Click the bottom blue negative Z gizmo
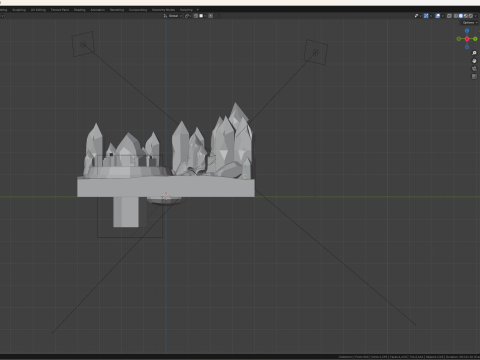 pos(467,47)
